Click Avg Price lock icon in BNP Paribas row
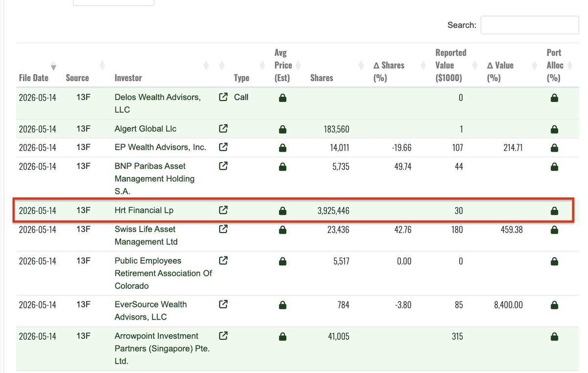This screenshot has height=373, width=588. tap(282, 167)
